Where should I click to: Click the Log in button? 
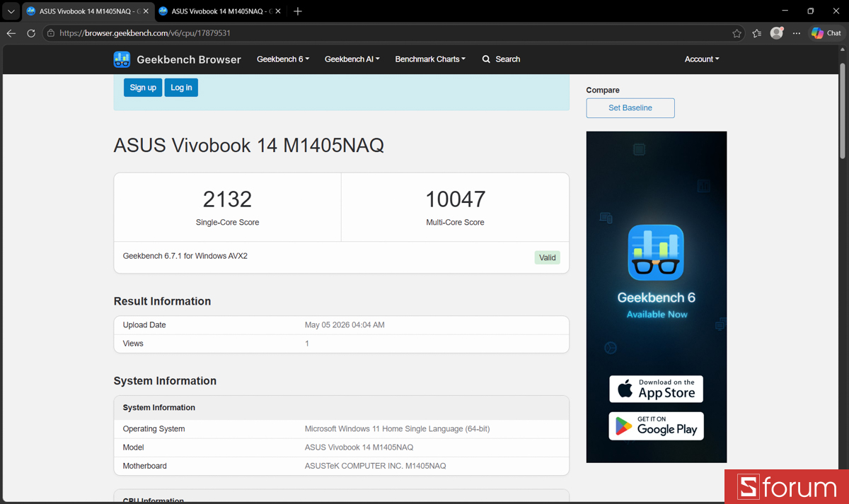pyautogui.click(x=181, y=88)
